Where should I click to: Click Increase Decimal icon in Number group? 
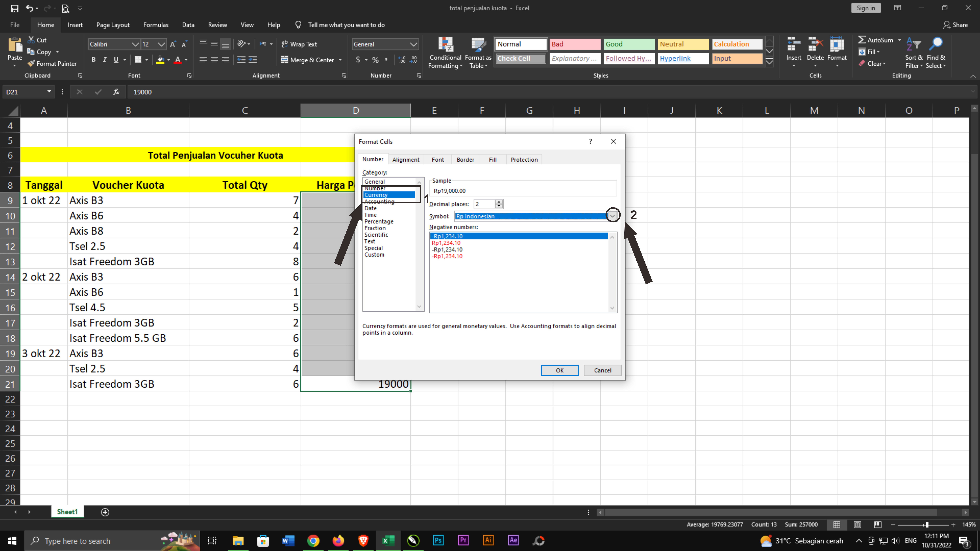[402, 60]
